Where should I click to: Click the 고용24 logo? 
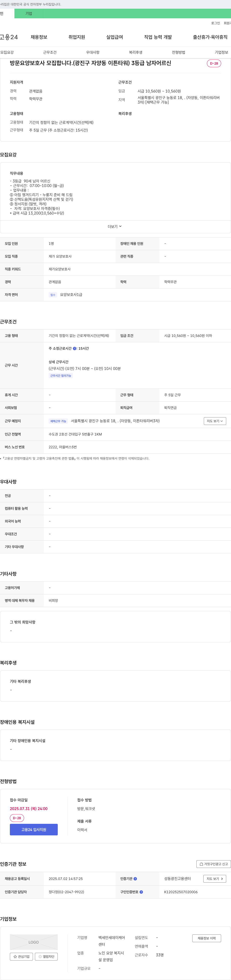coord(9,37)
